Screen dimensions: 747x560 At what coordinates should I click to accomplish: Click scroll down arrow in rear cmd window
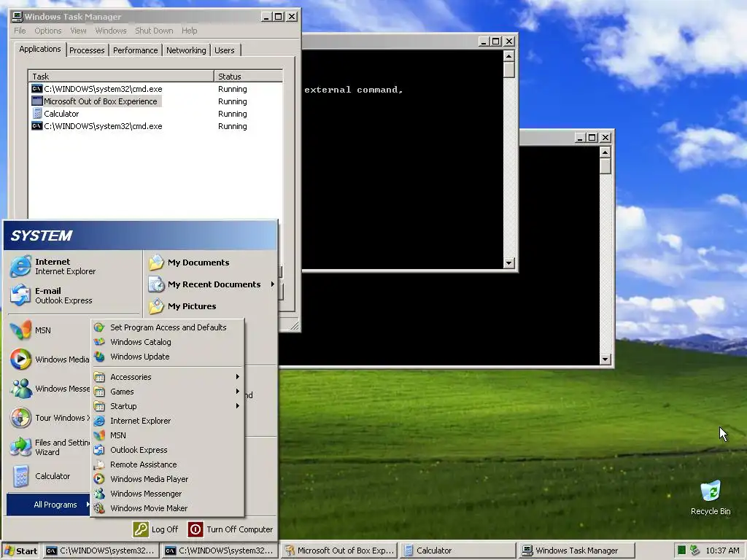coord(605,359)
